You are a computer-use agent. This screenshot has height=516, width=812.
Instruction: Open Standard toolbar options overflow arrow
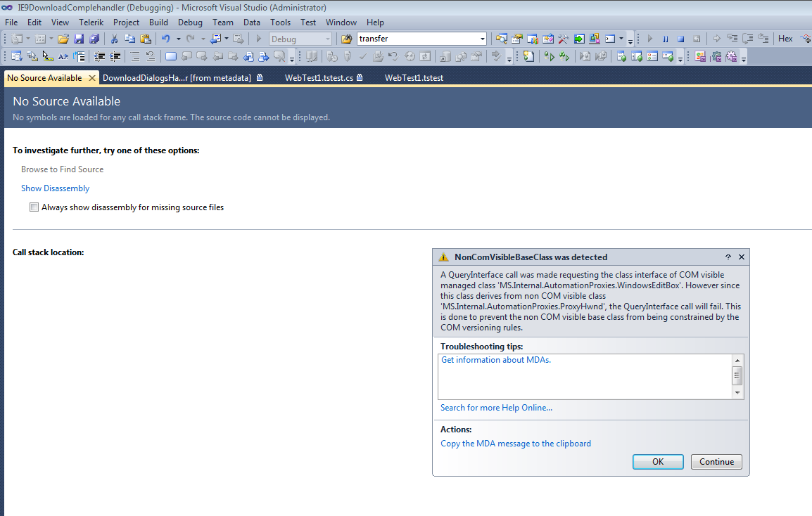tap(630, 41)
